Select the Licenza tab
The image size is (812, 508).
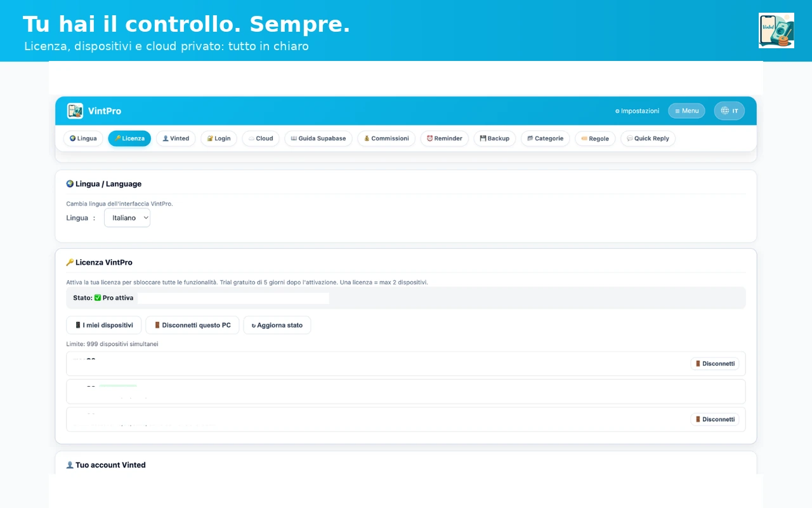tap(129, 138)
